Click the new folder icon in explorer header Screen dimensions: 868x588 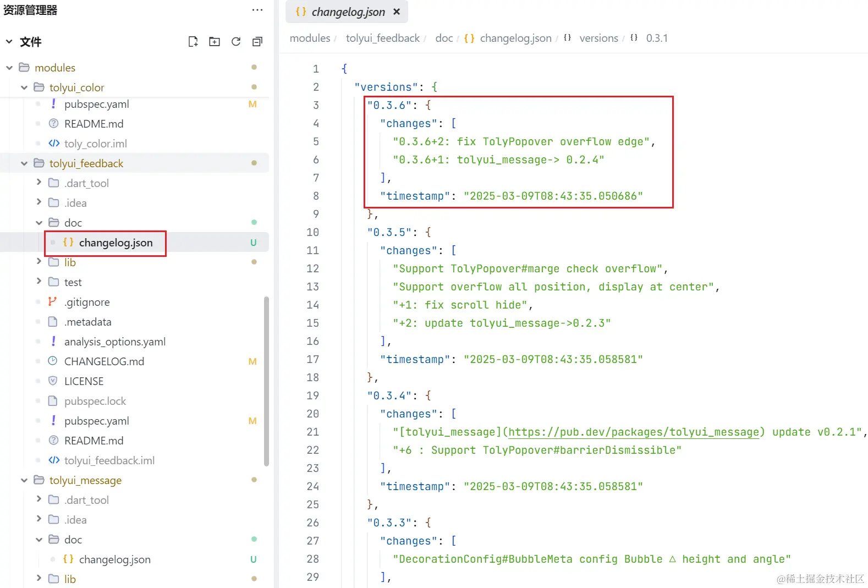[215, 42]
